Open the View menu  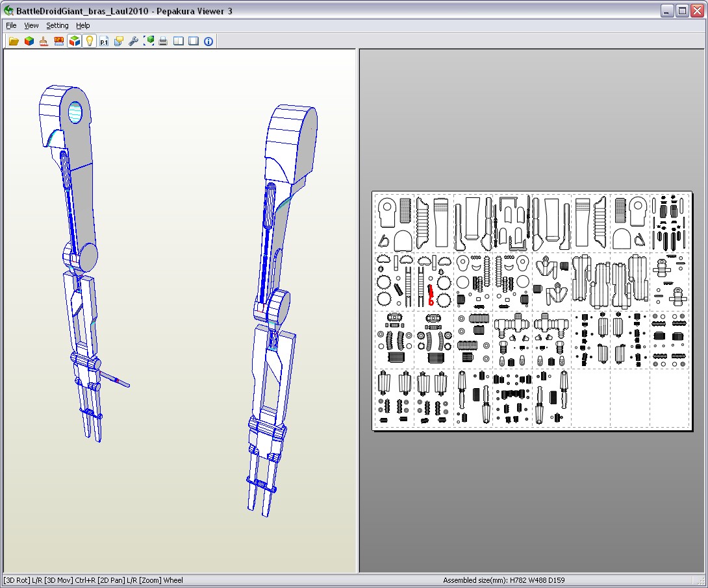tap(31, 25)
